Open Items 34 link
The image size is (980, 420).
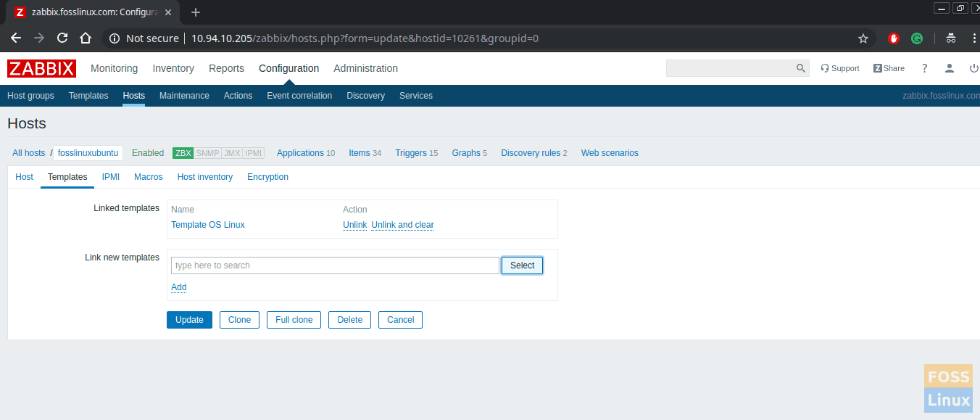365,153
